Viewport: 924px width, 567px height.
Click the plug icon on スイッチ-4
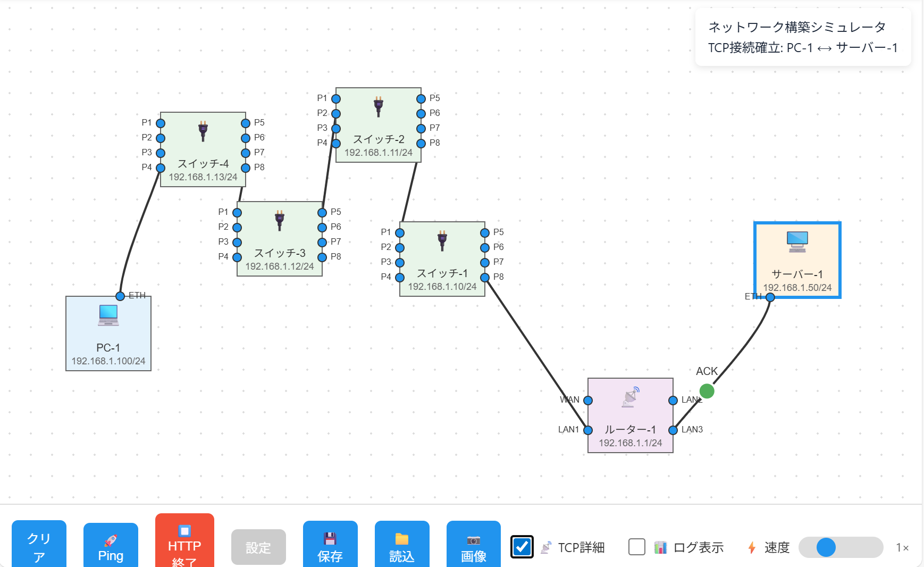tap(203, 130)
